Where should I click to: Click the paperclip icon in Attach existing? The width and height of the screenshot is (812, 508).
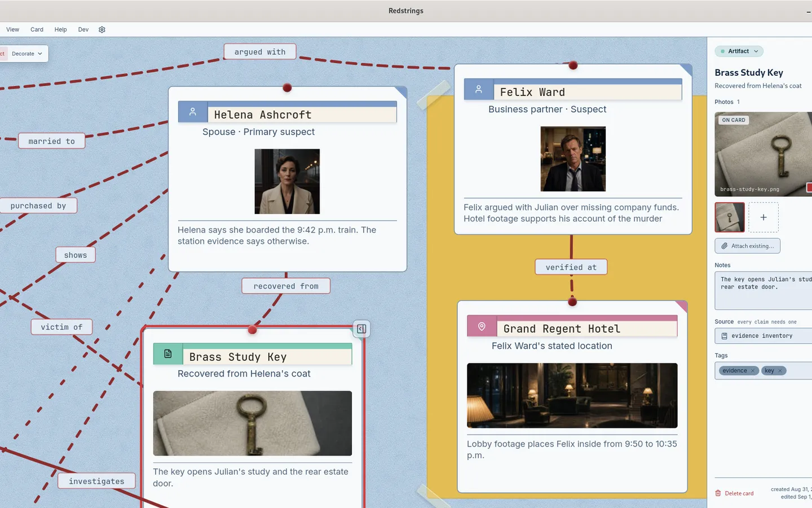[725, 246]
